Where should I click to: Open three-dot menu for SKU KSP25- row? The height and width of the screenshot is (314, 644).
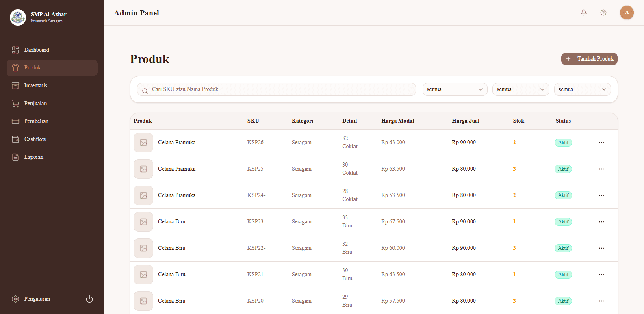pos(601,169)
